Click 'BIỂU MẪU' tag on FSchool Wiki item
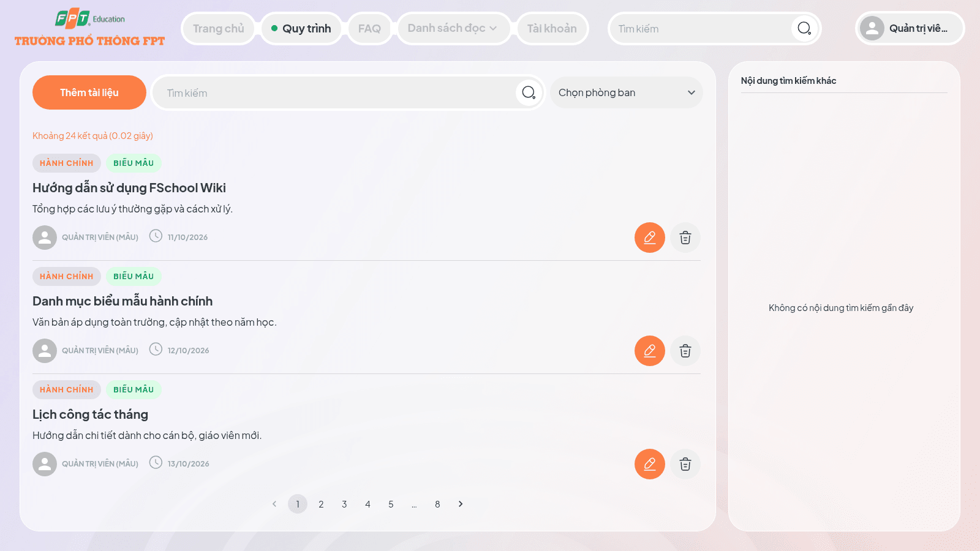Image resolution: width=980 pixels, height=551 pixels. pos(134,163)
